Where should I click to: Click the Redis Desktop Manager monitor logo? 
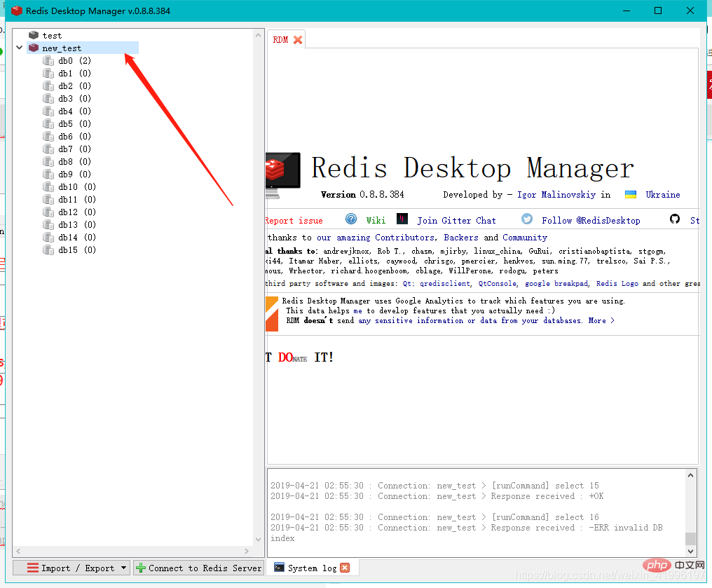pos(283,175)
